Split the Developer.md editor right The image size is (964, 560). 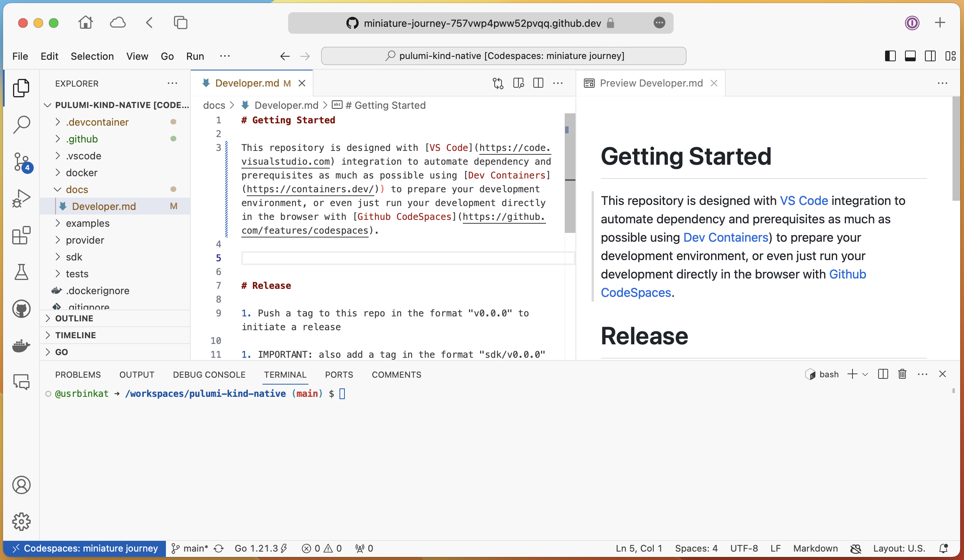tap(538, 83)
